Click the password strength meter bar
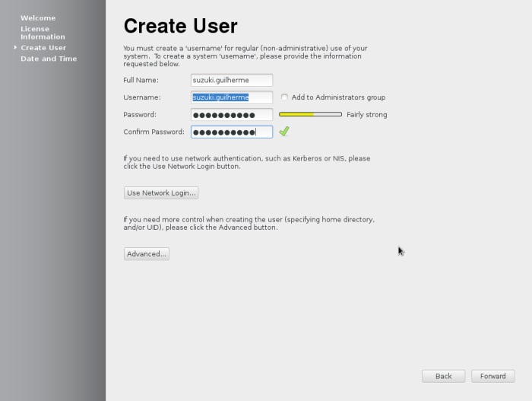The image size is (532, 401). [x=310, y=114]
